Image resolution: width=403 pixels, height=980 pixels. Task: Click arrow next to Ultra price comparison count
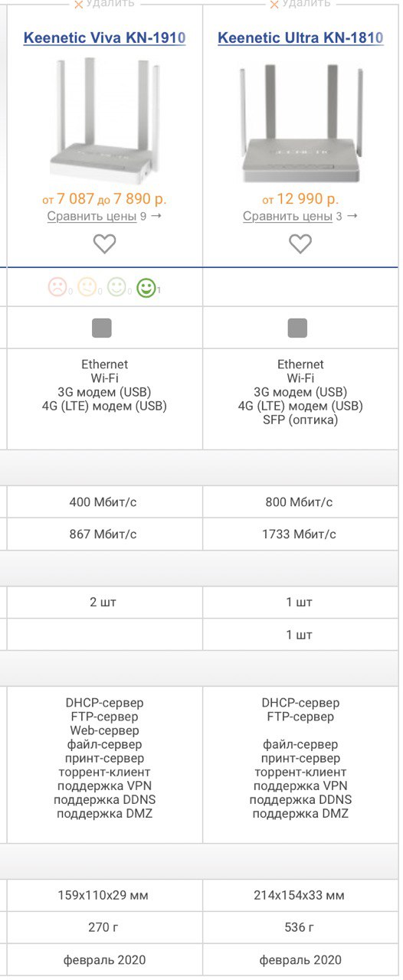[352, 216]
